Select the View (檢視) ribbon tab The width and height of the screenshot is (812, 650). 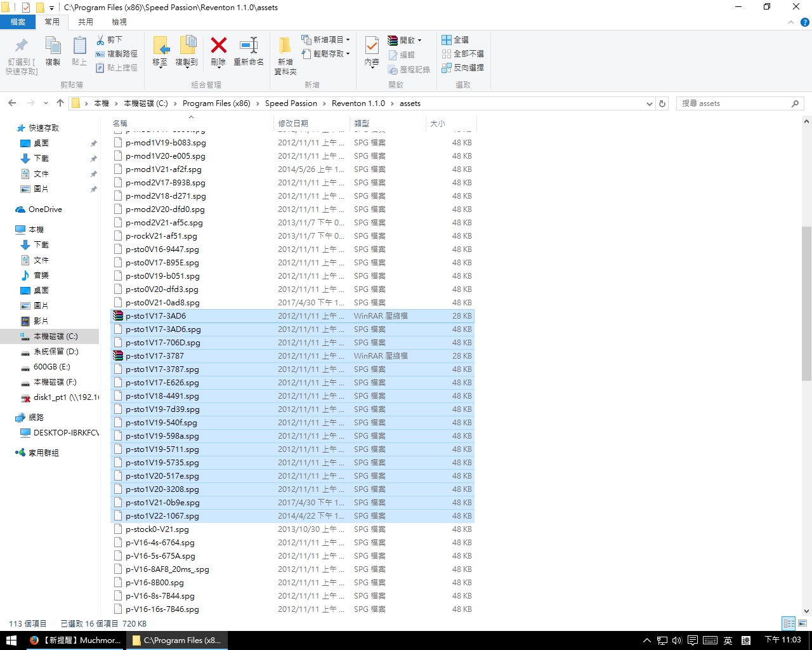tap(119, 22)
